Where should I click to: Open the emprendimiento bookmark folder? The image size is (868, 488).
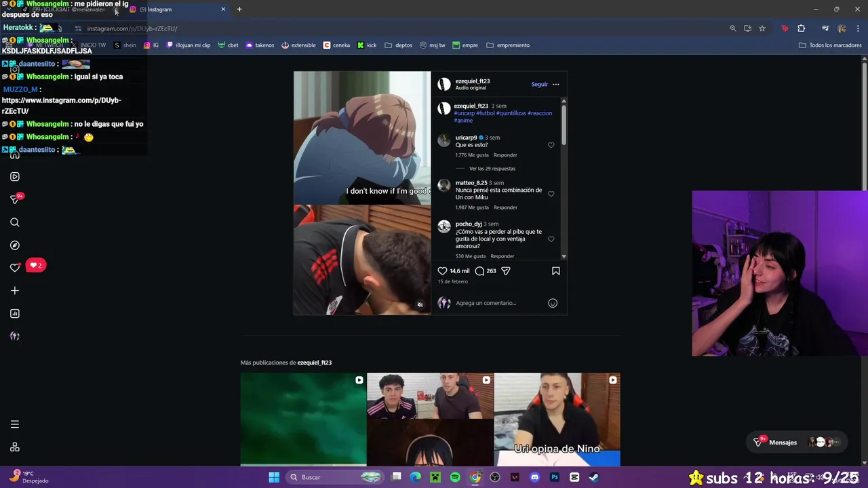pos(508,45)
